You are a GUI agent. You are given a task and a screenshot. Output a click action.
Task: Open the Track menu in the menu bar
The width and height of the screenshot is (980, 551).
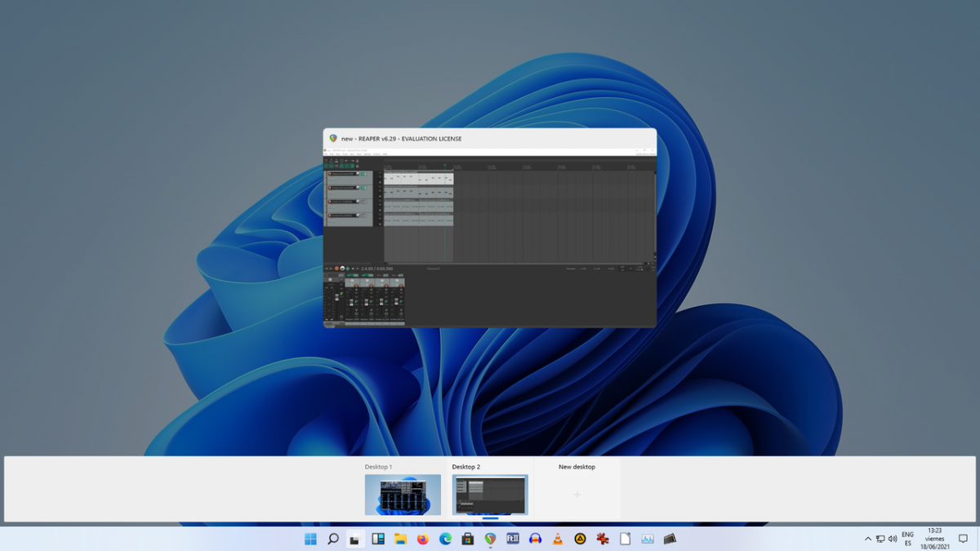coord(358,153)
